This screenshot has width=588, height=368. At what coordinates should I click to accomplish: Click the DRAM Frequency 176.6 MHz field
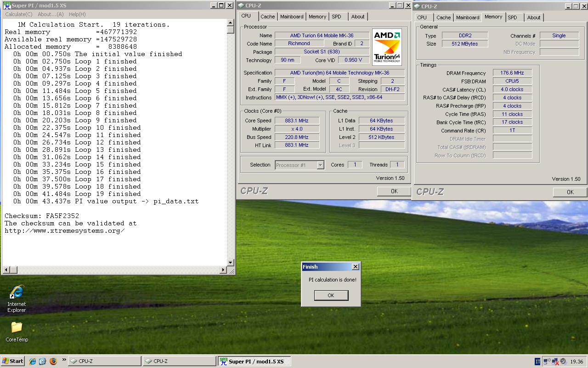click(512, 73)
